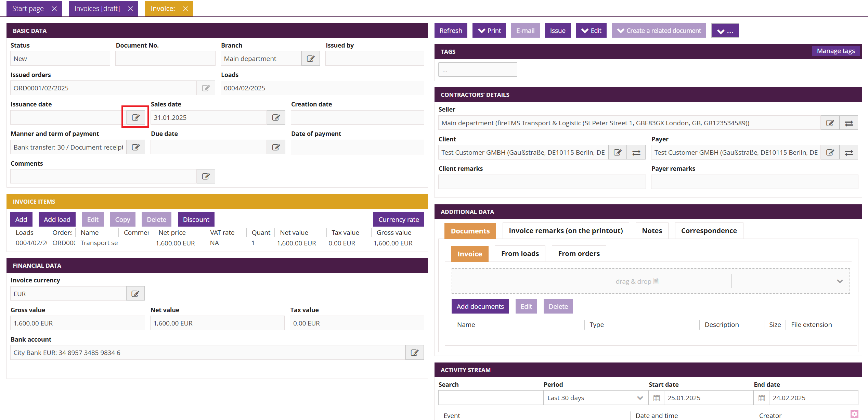868x420 pixels.
Task: Click the Client swap arrows icon
Action: tap(636, 153)
